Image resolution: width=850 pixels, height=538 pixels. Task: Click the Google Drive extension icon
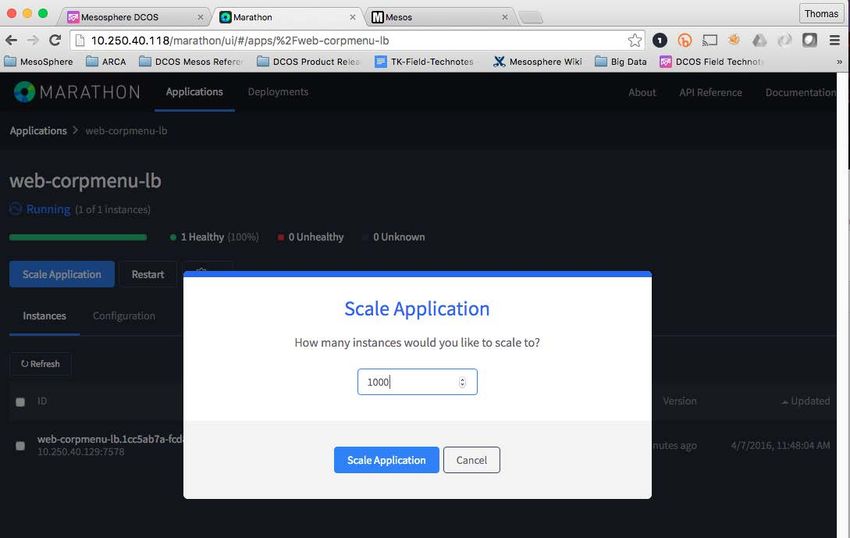pos(759,40)
